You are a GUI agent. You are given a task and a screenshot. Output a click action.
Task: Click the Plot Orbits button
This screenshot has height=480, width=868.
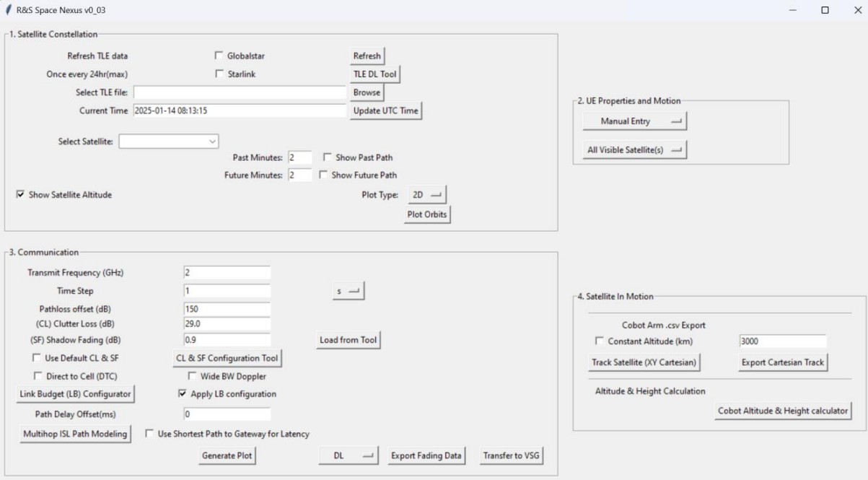[428, 215]
